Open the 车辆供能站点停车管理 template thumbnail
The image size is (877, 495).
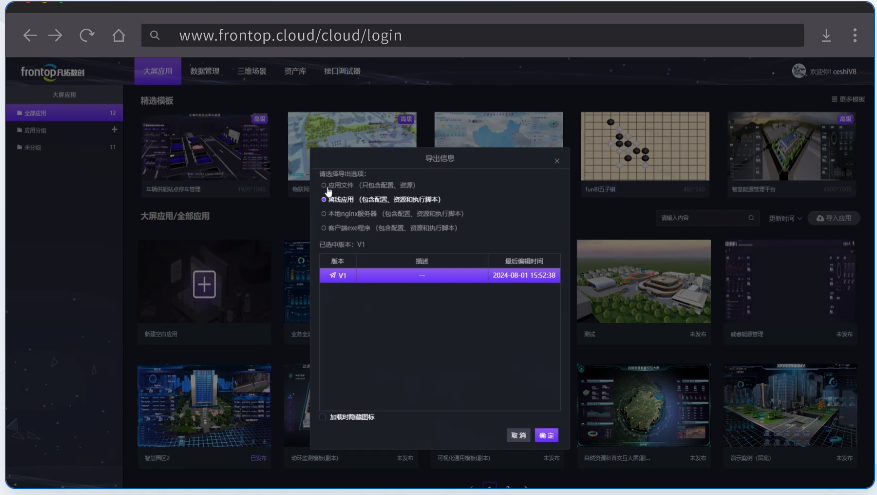coord(205,147)
